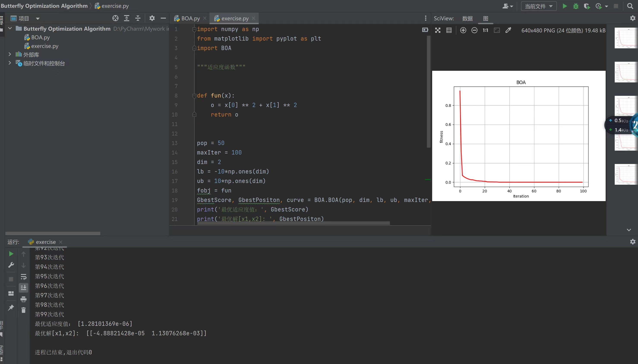Switch to the BOA.py editor tab
Image resolution: width=638 pixels, height=364 pixels.
[x=190, y=18]
